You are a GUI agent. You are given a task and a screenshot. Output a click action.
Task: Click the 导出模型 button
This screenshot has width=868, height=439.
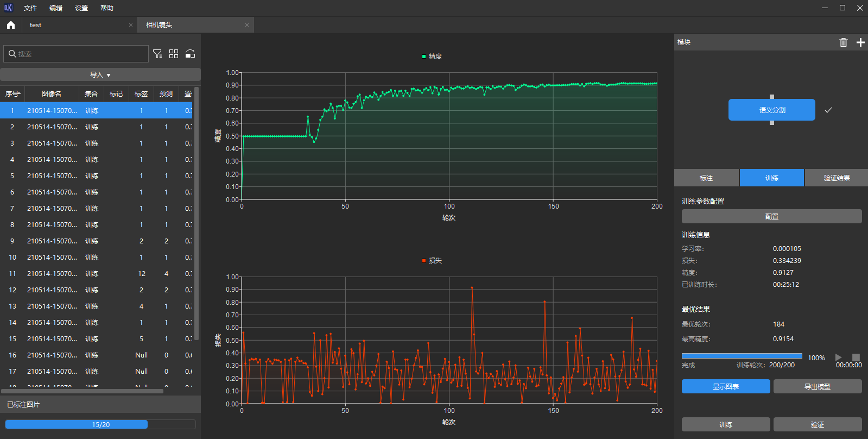(818, 386)
